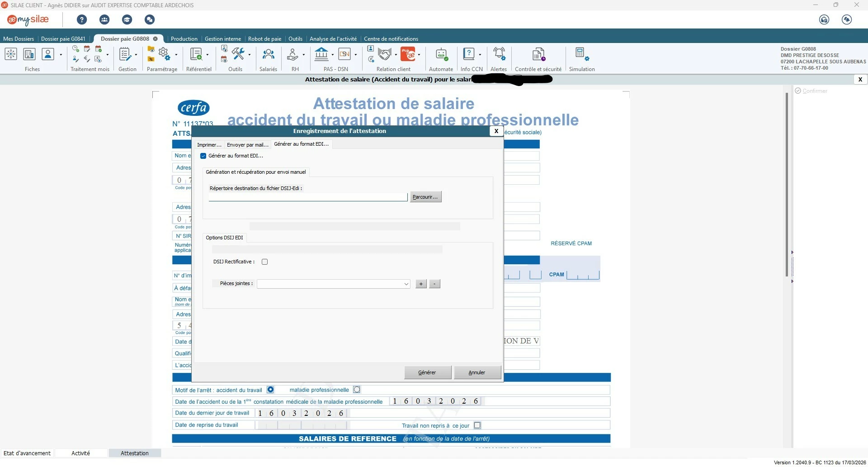Click the Info CCN book icon

469,54
